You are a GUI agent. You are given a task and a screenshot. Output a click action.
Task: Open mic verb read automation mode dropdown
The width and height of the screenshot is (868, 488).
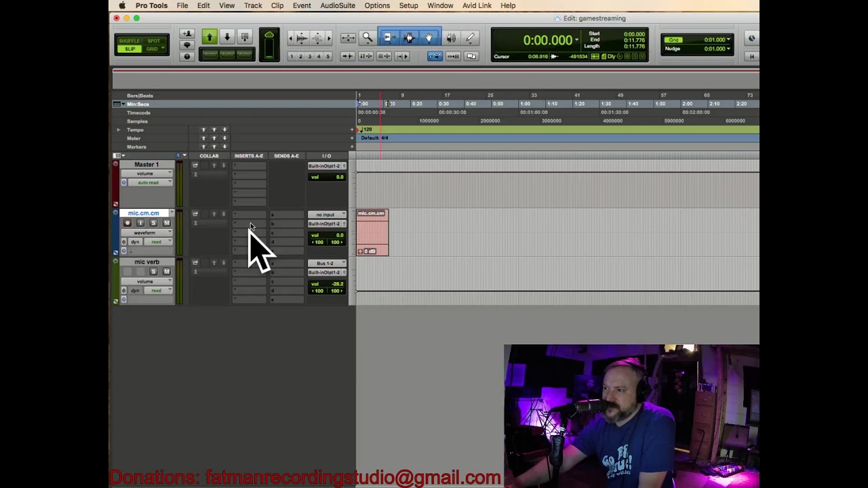pos(157,290)
